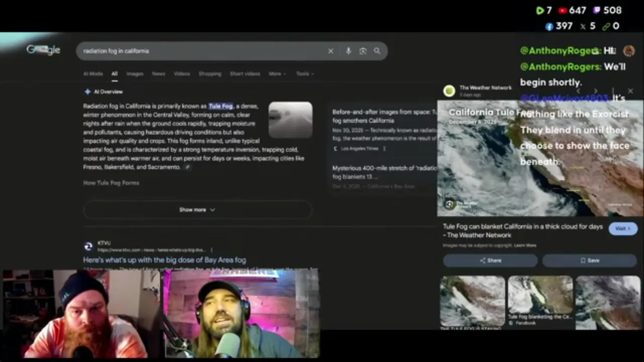Open KTVU result three-dot options
644x362 pixels.
point(211,249)
